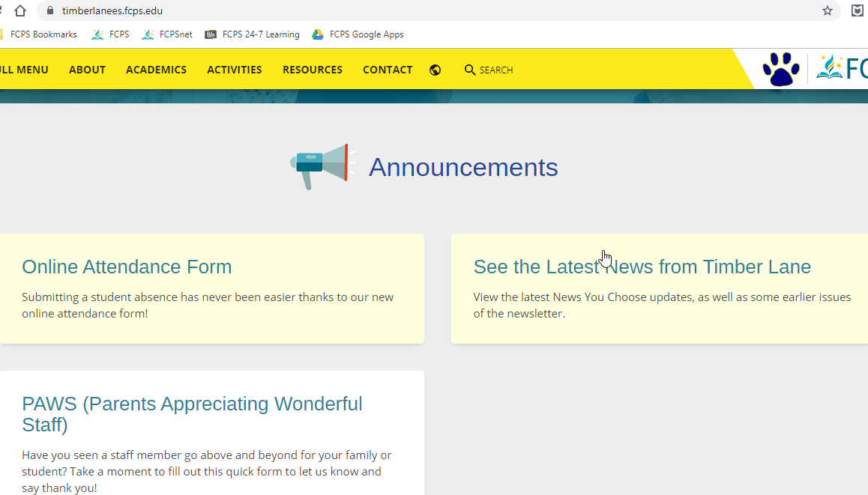Open the globe language icon in the navigation bar
Screen dimensions: 868x495
pos(435,70)
